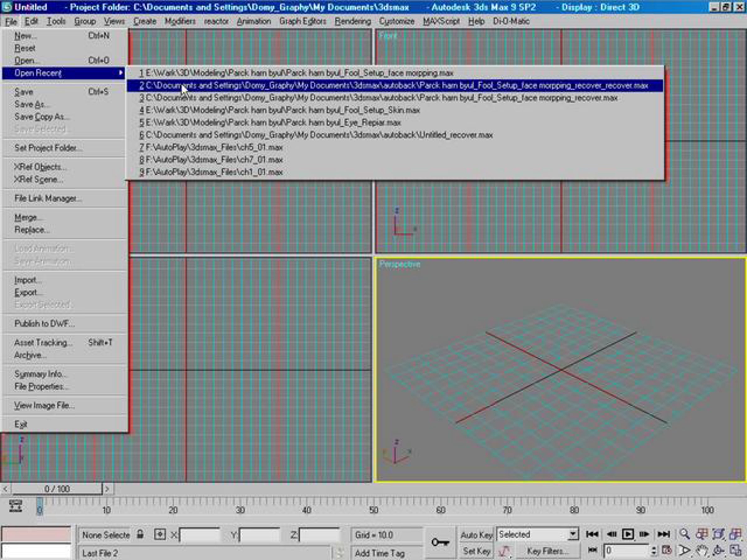Select Asset Tracking menu entry
The width and height of the screenshot is (747, 560).
(64, 343)
